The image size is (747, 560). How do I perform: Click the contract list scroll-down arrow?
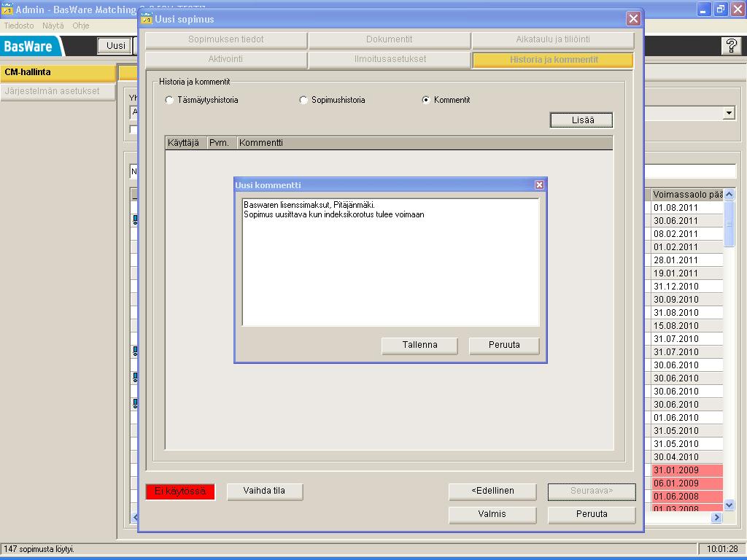729,505
